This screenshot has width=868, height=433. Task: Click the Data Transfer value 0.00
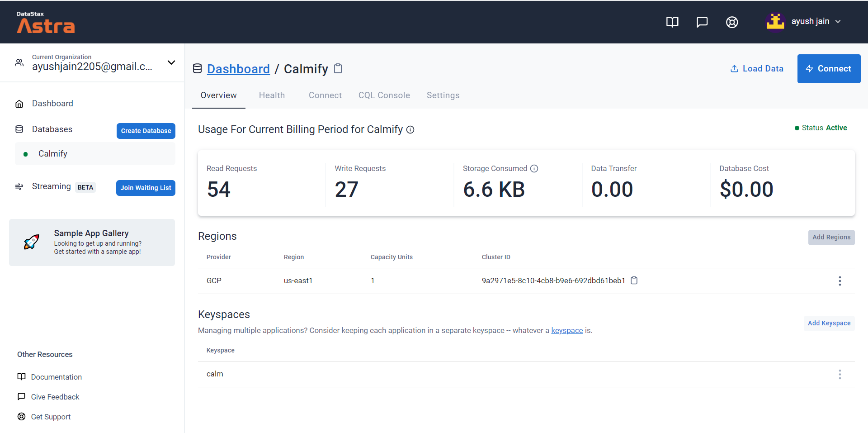pyautogui.click(x=612, y=190)
